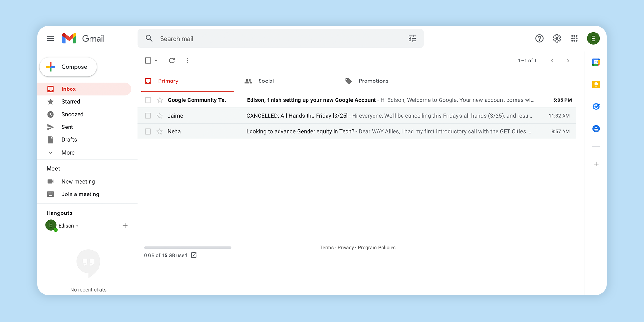
Task: Click Join a meeting keyboard icon
Action: (51, 194)
